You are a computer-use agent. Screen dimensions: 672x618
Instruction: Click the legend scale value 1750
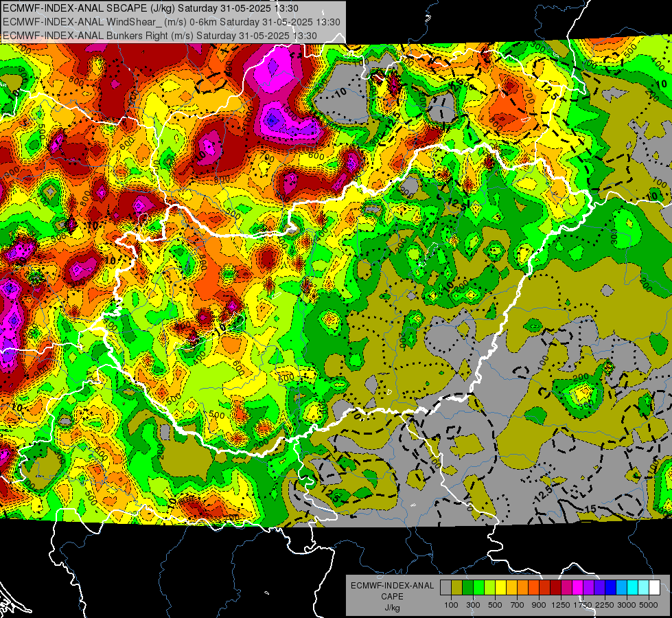click(x=583, y=605)
